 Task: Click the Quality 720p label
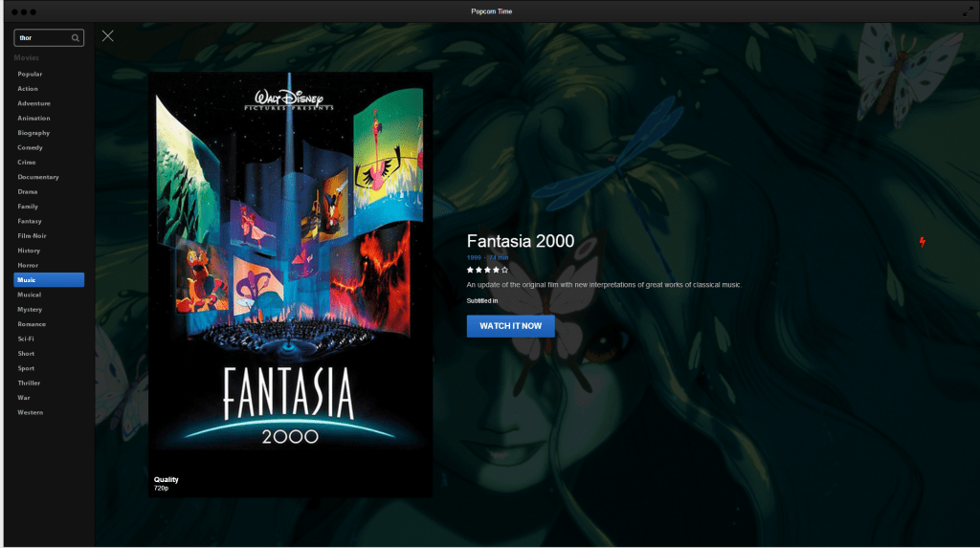pos(167,484)
